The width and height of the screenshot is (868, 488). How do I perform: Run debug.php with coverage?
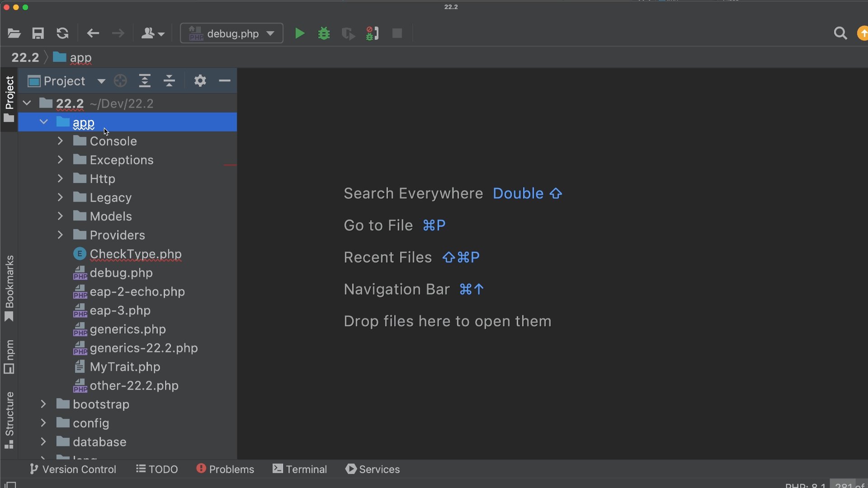pos(348,33)
